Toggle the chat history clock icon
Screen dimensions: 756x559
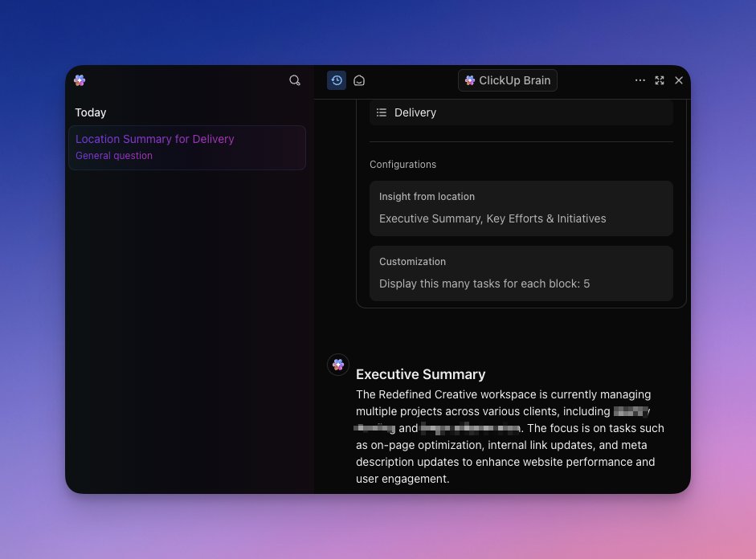click(337, 80)
